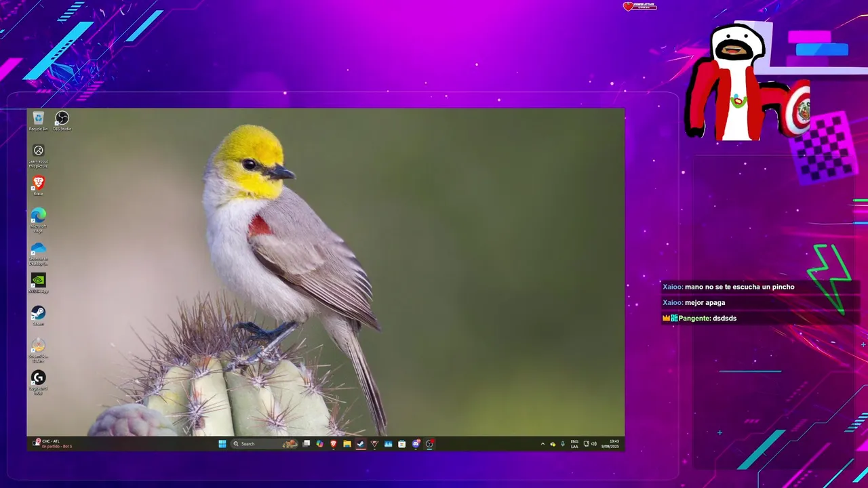The image size is (868, 488).
Task: Click the cloud icon in the system tray
Action: [553, 444]
